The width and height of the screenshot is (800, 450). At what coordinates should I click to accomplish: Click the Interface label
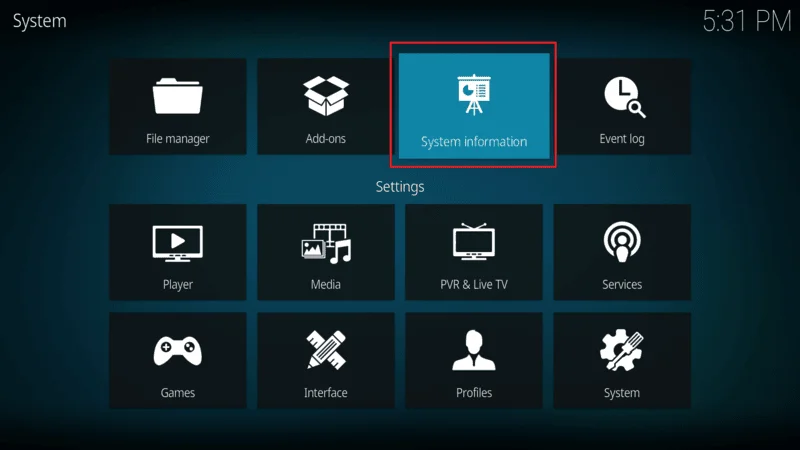tap(326, 392)
